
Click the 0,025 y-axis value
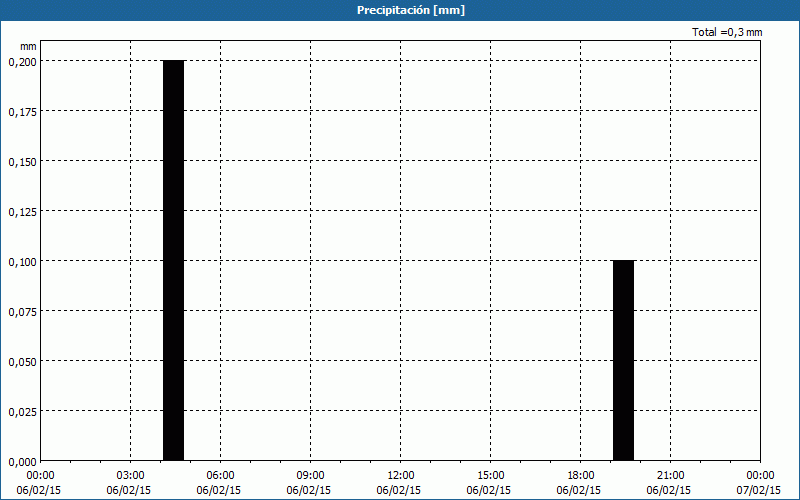click(22, 412)
